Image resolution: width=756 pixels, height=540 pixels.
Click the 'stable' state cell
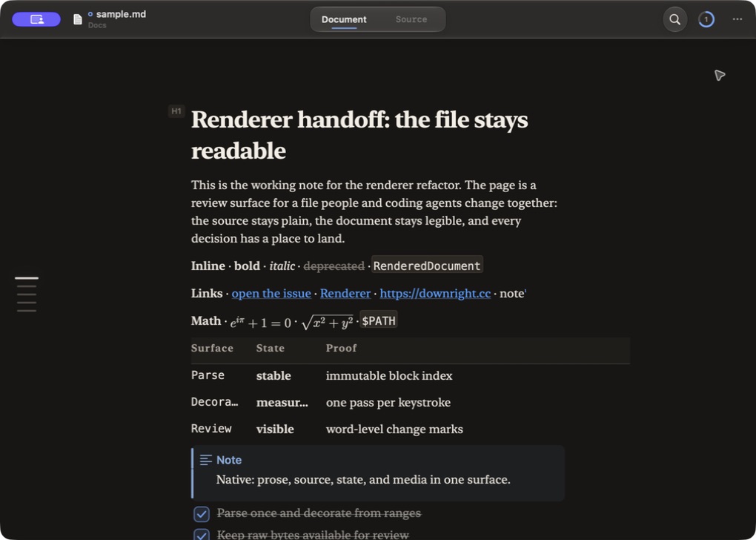[x=273, y=375]
